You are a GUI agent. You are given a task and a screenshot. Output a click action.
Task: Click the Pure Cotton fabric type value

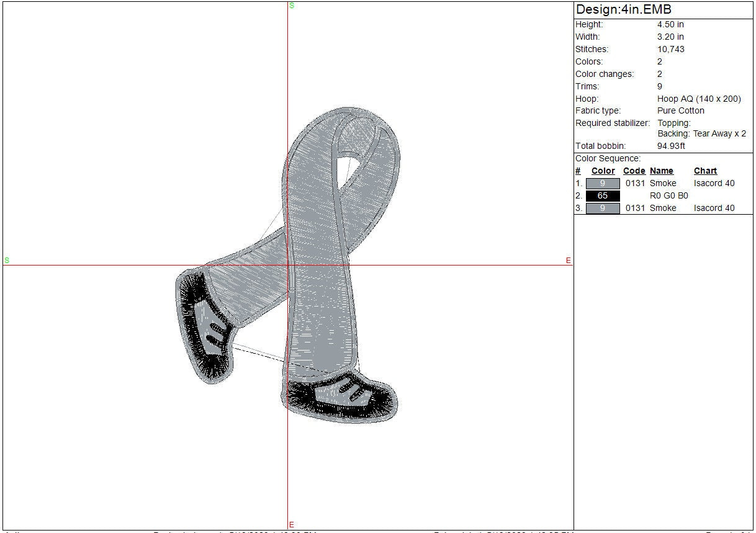coord(681,111)
